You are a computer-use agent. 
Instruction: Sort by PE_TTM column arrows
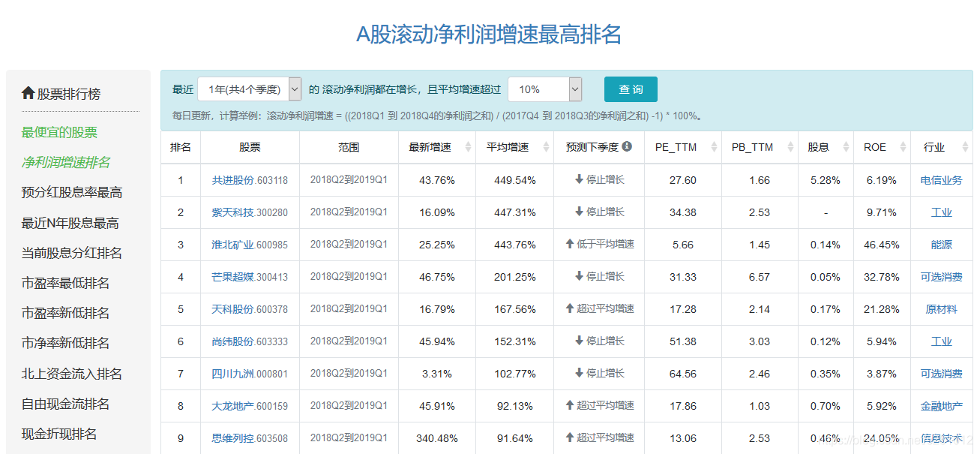coord(715,147)
